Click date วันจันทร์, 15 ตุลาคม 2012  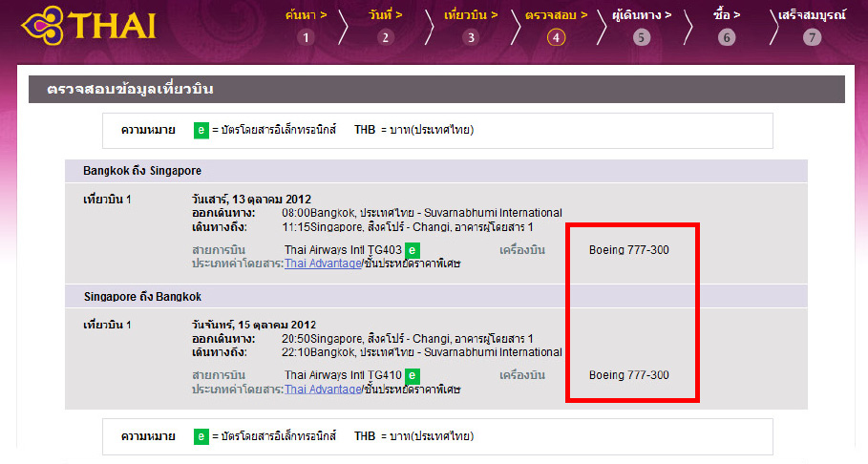pyautogui.click(x=254, y=325)
